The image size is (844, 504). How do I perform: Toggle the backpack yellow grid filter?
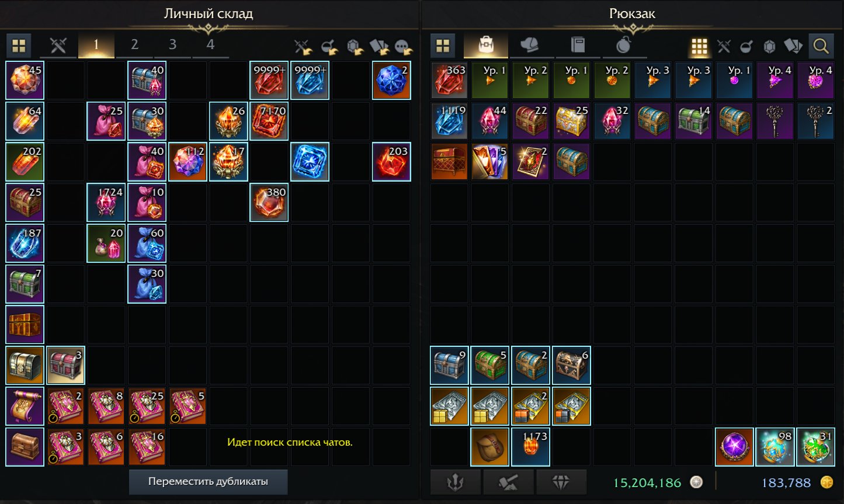(699, 46)
